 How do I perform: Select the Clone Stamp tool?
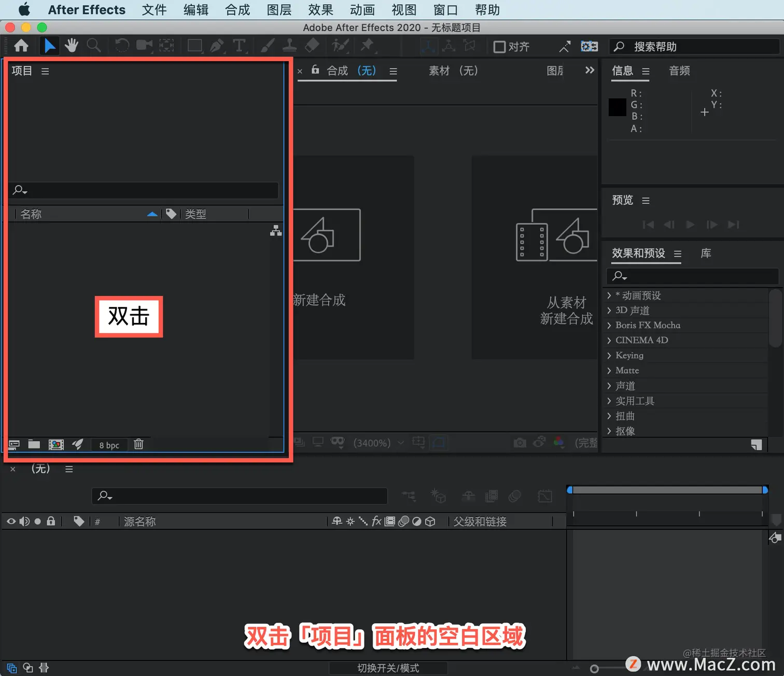click(x=289, y=46)
